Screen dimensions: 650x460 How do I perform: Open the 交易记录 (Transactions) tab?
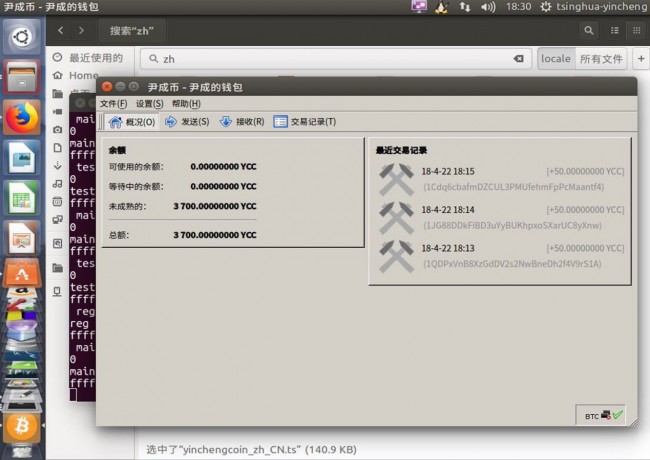coord(304,122)
